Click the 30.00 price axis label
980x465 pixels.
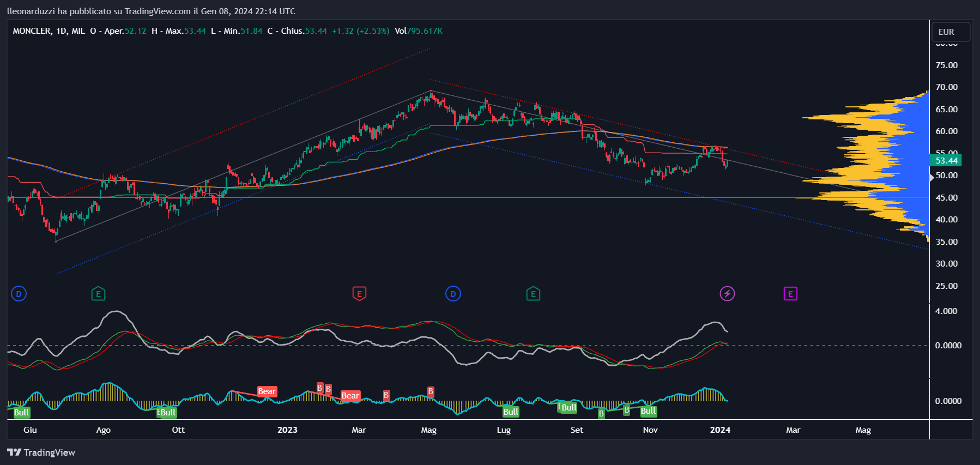[x=946, y=263]
